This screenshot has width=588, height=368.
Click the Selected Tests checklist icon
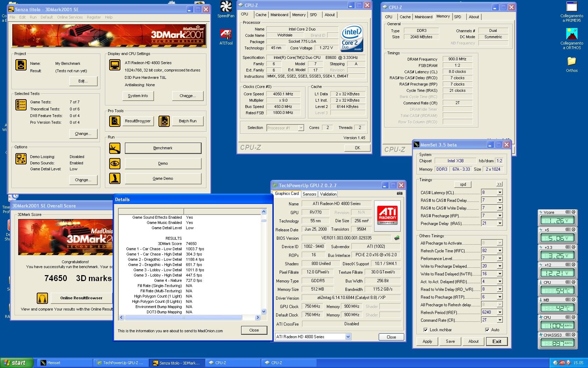pyautogui.click(x=21, y=105)
